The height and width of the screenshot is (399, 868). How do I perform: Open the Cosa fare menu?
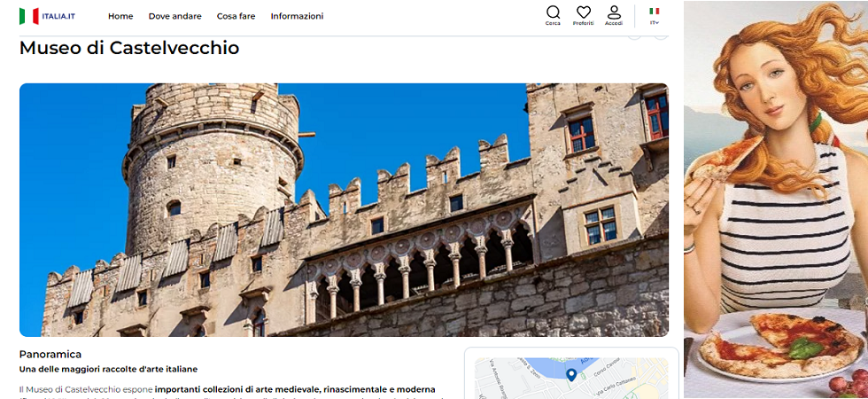tap(236, 16)
